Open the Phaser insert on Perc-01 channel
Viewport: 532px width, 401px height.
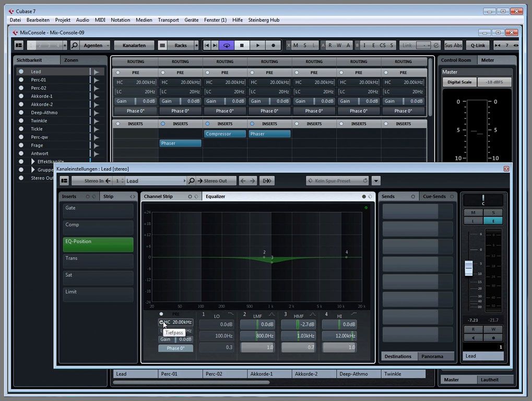pyautogui.click(x=180, y=143)
